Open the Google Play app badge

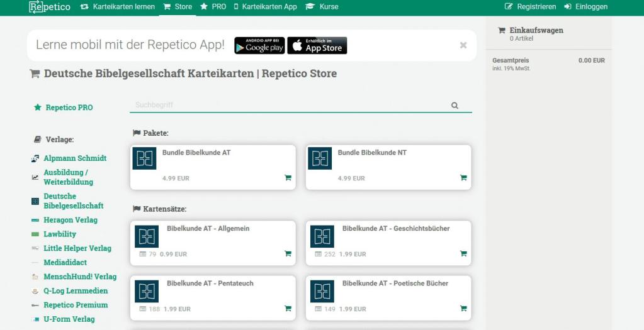pyautogui.click(x=259, y=45)
